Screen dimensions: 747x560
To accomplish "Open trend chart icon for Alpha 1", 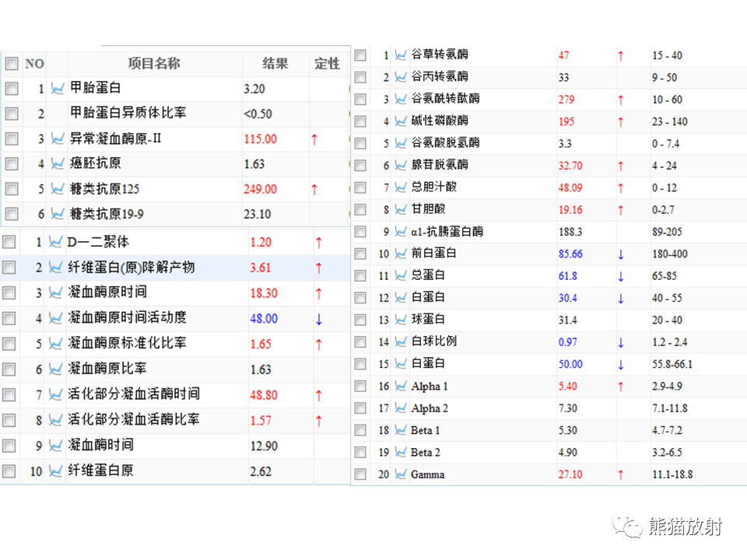I will [x=401, y=386].
